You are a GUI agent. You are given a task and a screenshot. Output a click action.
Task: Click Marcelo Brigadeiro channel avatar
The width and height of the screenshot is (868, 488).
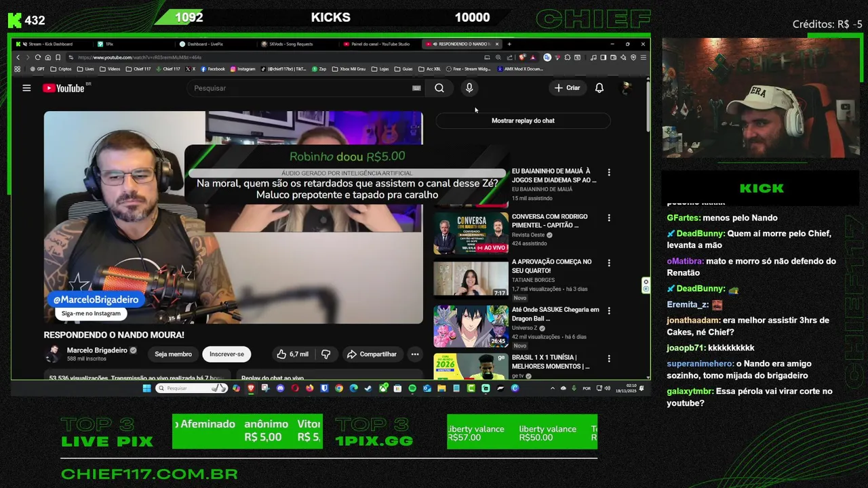(x=52, y=354)
